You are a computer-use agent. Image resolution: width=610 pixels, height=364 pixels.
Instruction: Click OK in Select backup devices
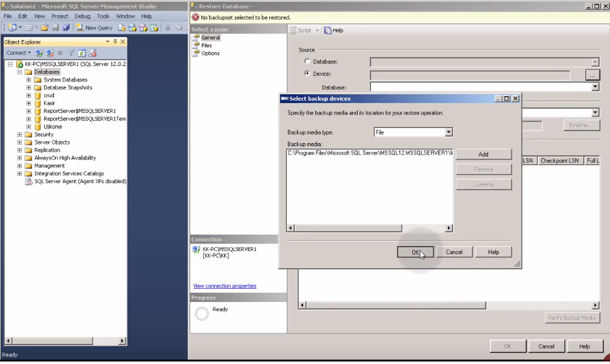(415, 252)
